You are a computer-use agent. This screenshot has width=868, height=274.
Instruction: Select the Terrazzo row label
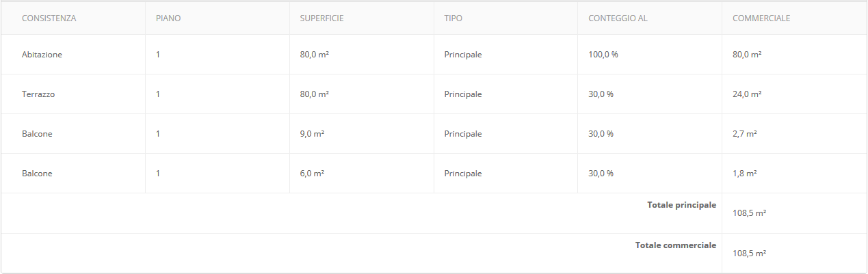(x=38, y=94)
